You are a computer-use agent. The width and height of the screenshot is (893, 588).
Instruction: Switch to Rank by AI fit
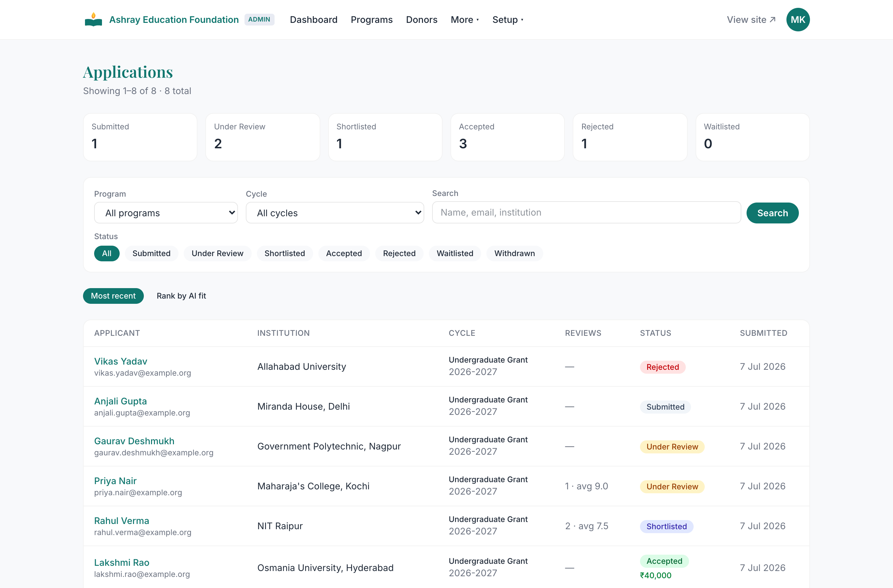(181, 296)
